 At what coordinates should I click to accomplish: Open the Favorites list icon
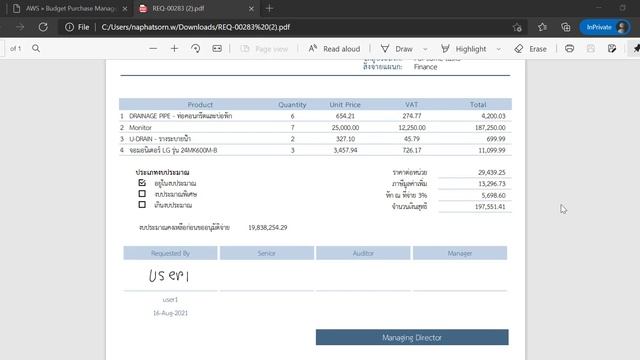542,27
